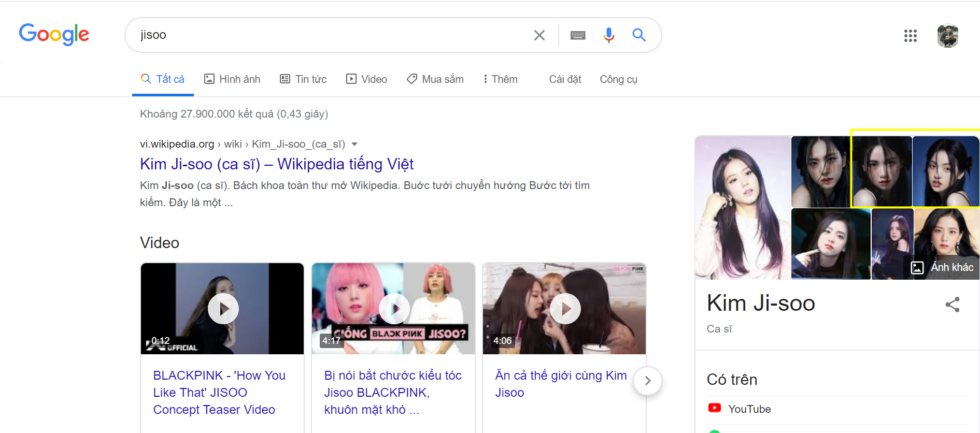The image size is (980, 433).
Task: Click the Video section heading
Action: point(160,243)
